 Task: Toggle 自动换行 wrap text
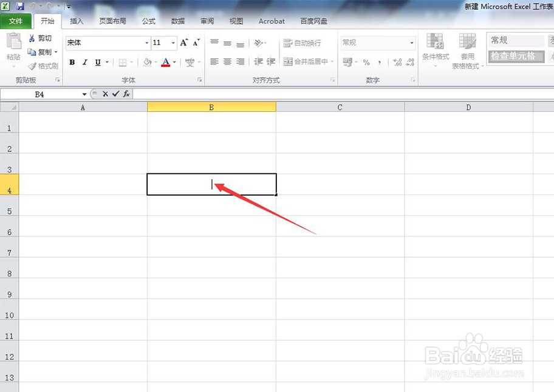(303, 43)
